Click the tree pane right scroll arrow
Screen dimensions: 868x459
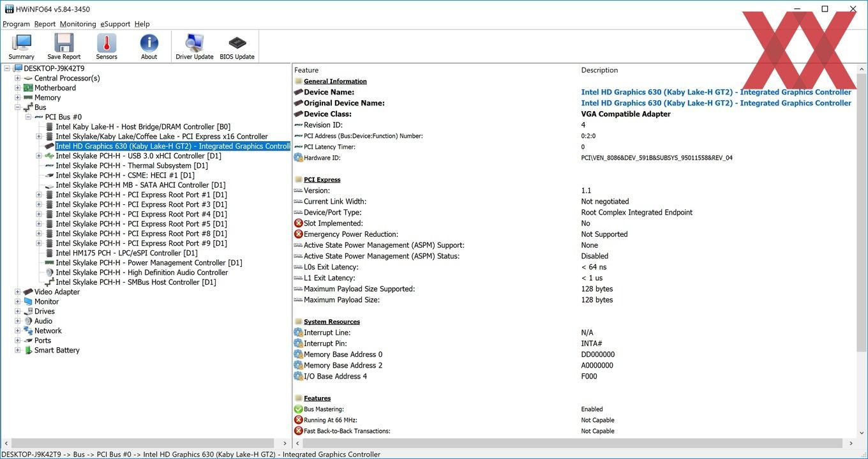point(285,443)
